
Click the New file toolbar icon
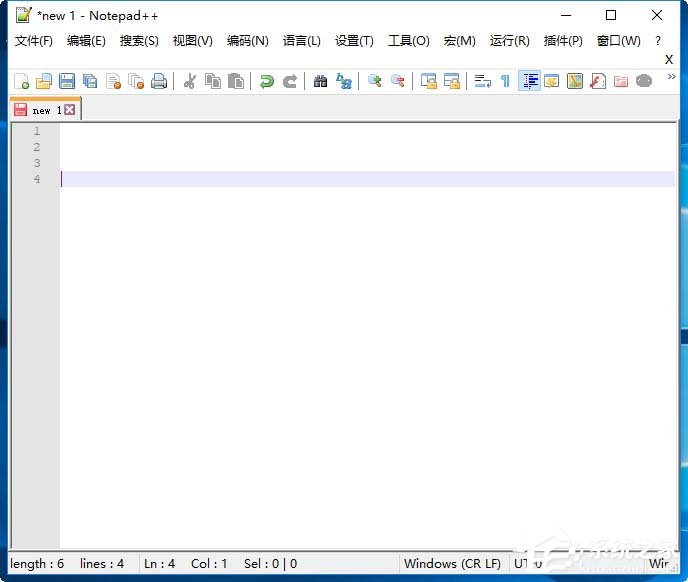[21, 81]
